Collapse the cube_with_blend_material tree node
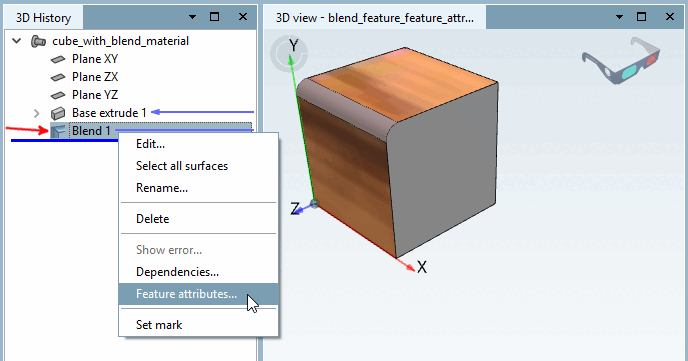This screenshot has height=361, width=688. tap(17, 41)
